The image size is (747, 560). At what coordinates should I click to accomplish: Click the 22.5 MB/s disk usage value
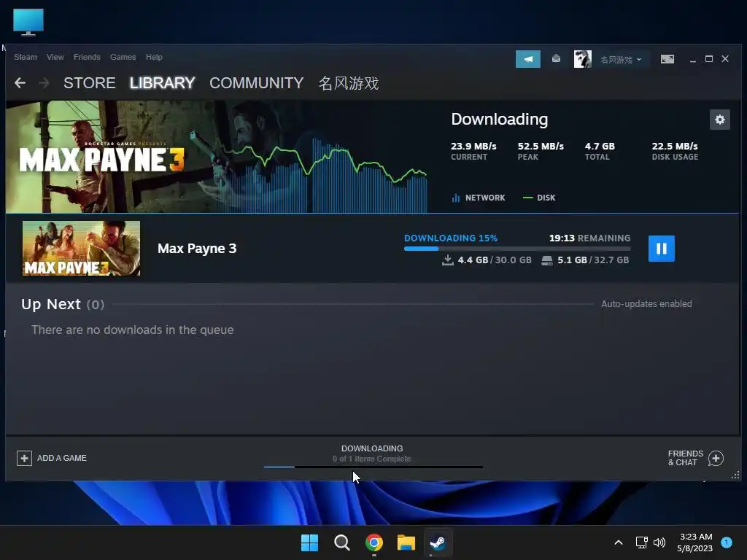[675, 146]
